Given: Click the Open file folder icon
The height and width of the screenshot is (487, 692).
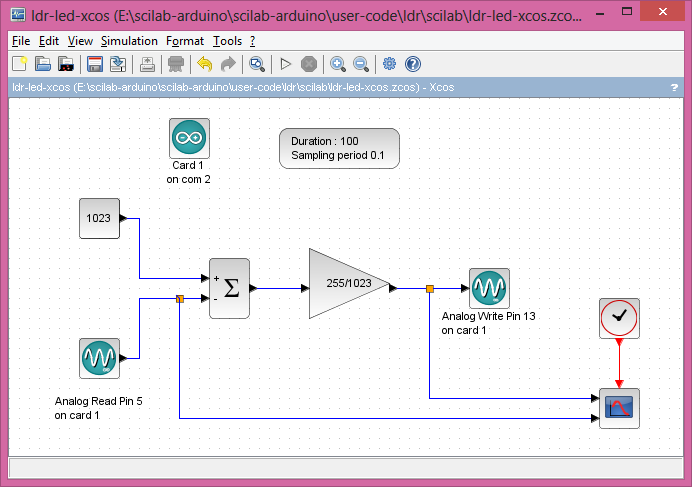Looking at the screenshot, I should click(x=43, y=64).
